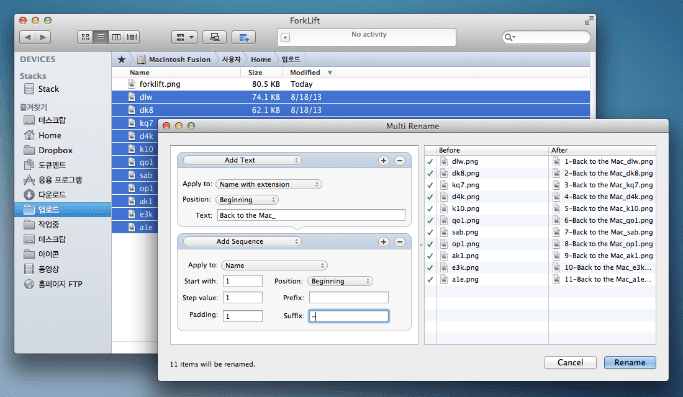Select the dlw file row
This screenshot has height=397, width=683.
click(x=351, y=97)
